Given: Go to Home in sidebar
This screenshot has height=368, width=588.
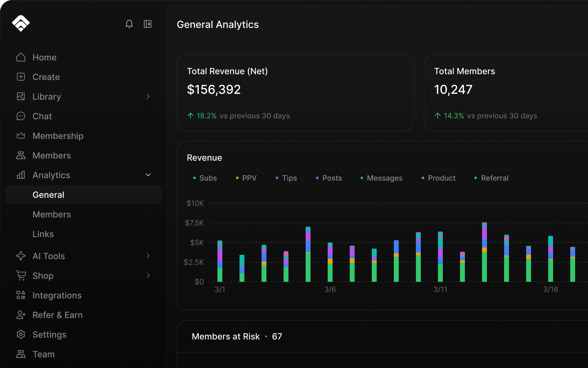Looking at the screenshot, I should coord(84,57).
